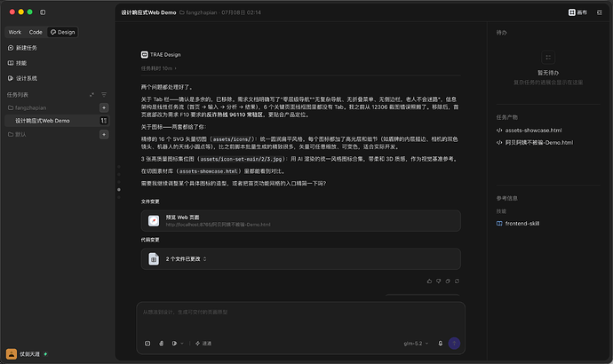
Task: Attach a file with the paperclip icon
Action: tap(161, 344)
